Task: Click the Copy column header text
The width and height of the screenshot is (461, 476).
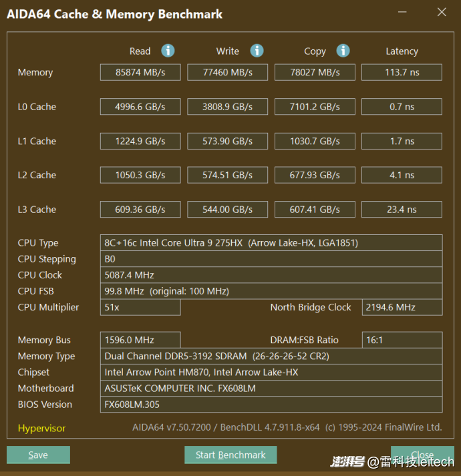Action: 315,51
